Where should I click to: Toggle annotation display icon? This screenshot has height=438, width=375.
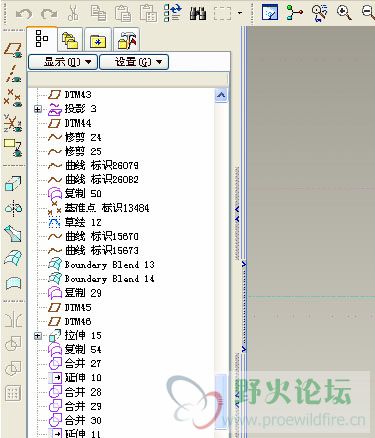13,147
